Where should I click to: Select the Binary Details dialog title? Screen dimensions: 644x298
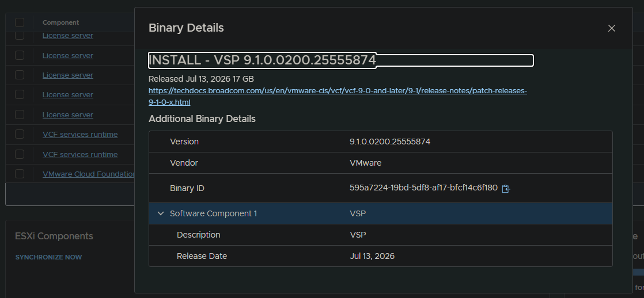[186, 28]
